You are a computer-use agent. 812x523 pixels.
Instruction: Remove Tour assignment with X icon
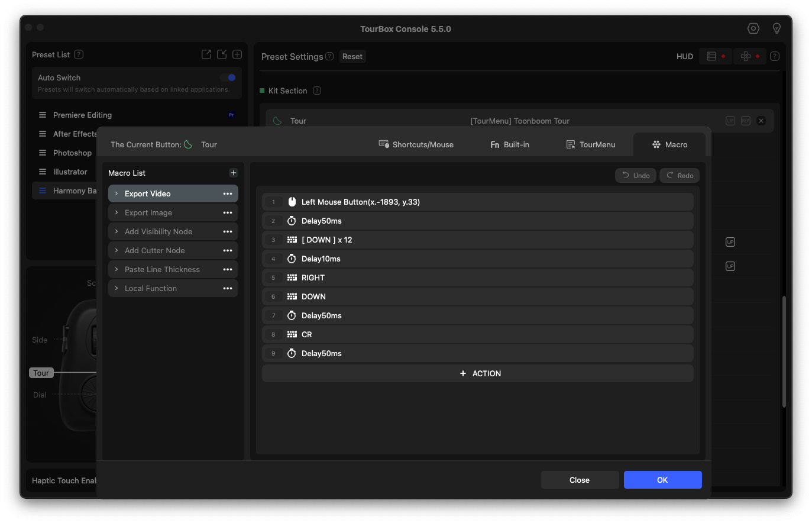click(x=761, y=121)
